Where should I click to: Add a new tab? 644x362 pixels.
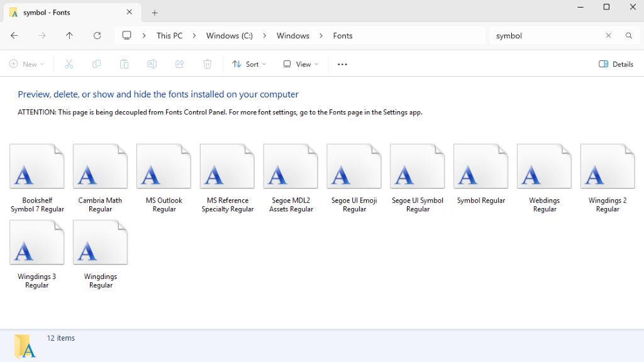[x=155, y=13]
